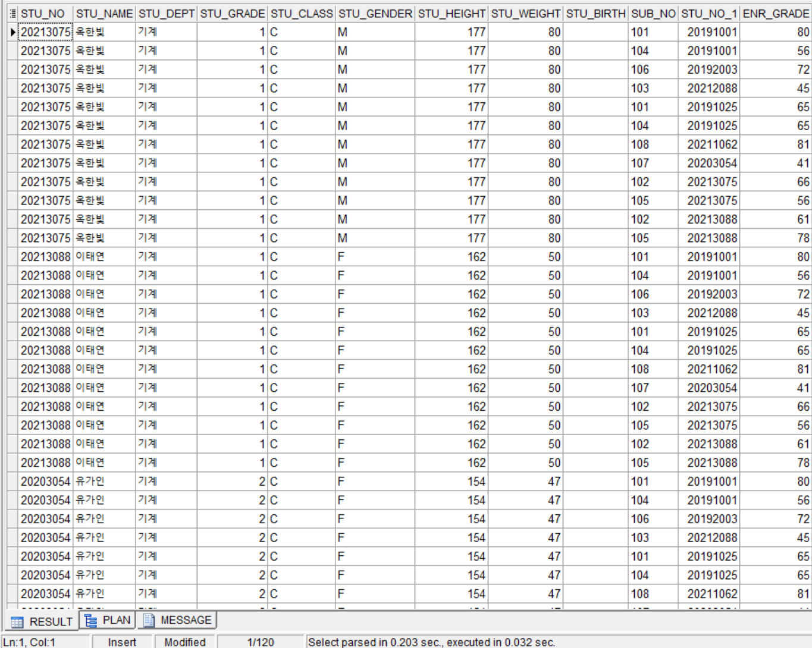Screen dimensions: 812x648
Task: Click the STU_CLASS column header
Action: click(301, 13)
